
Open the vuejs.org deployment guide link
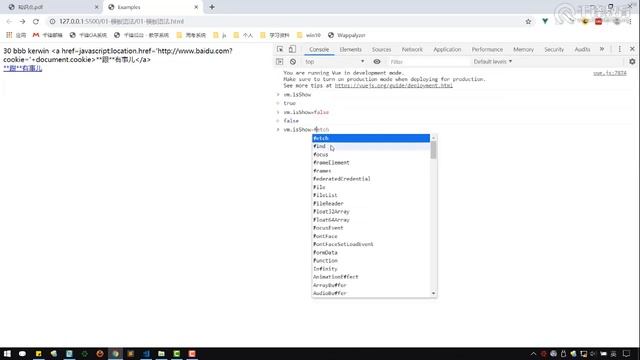coord(393,86)
